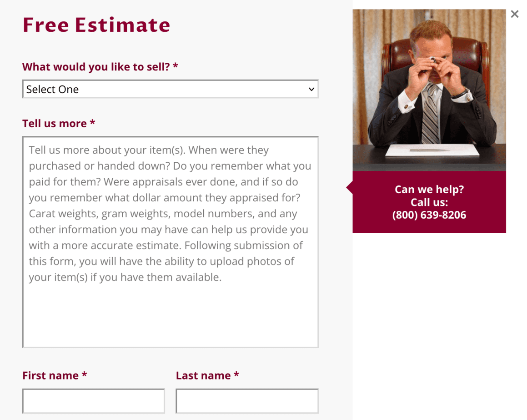Click the 'Last name' label
The image size is (527, 420).
pyautogui.click(x=207, y=375)
